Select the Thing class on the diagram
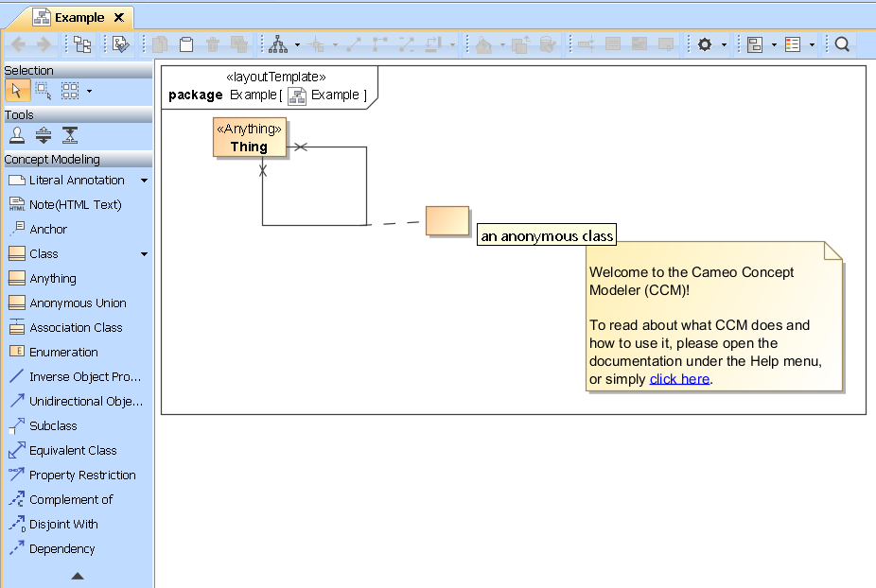Image resolution: width=876 pixels, height=588 pixels. click(249, 138)
